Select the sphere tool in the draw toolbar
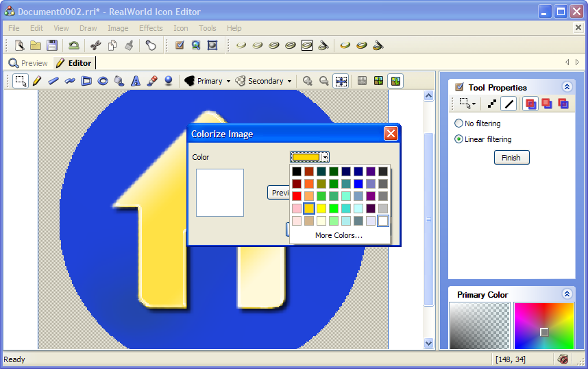The image size is (588, 369). point(169,81)
